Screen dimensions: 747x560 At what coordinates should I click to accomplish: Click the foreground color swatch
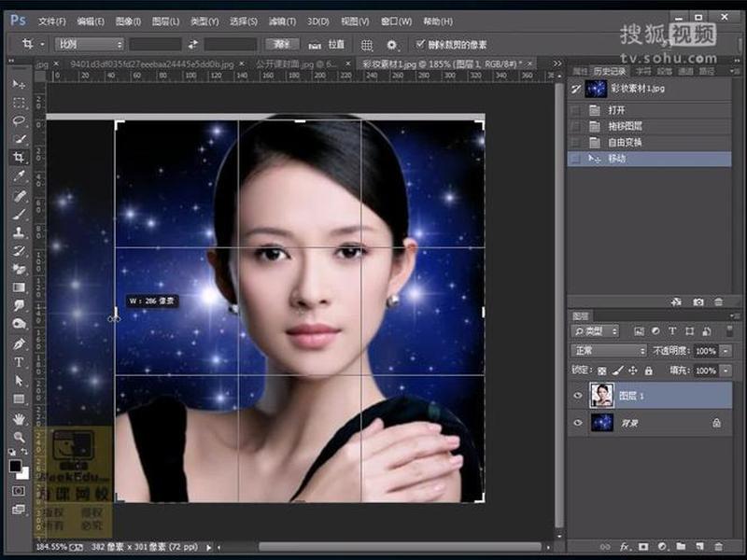tap(15, 466)
